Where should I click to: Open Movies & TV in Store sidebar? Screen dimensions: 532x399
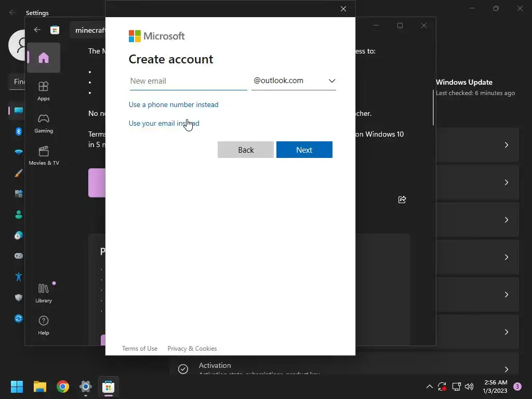point(44,155)
